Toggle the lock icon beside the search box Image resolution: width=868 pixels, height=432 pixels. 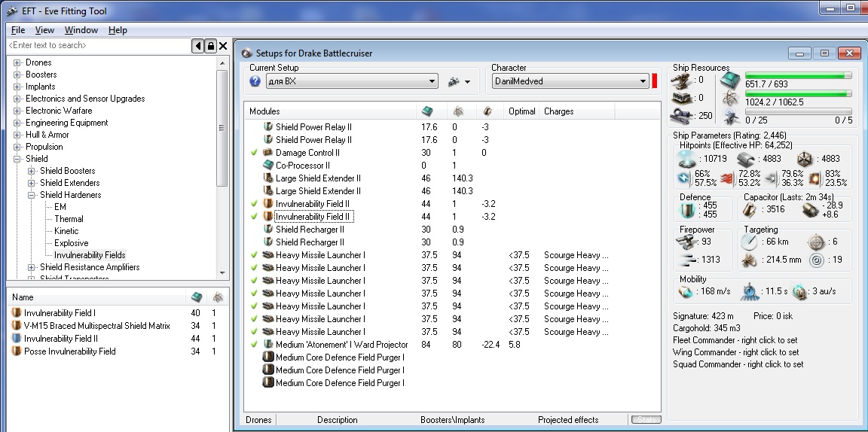(x=210, y=46)
